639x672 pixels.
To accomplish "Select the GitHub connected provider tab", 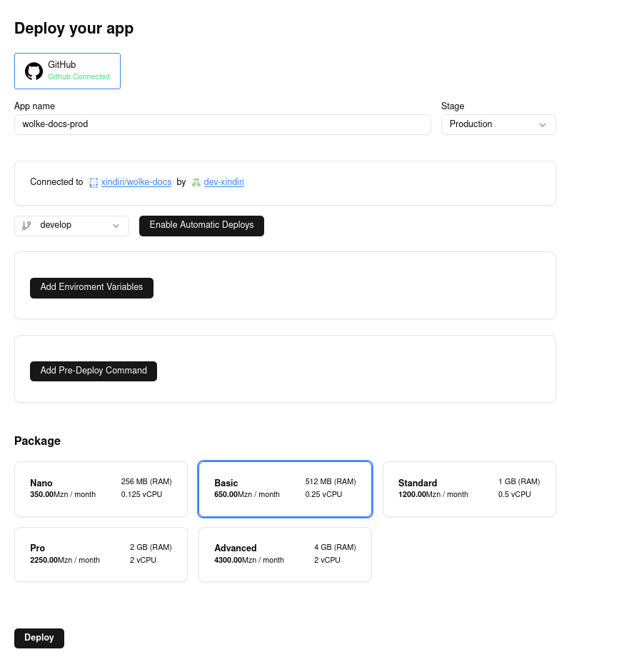I will [68, 71].
